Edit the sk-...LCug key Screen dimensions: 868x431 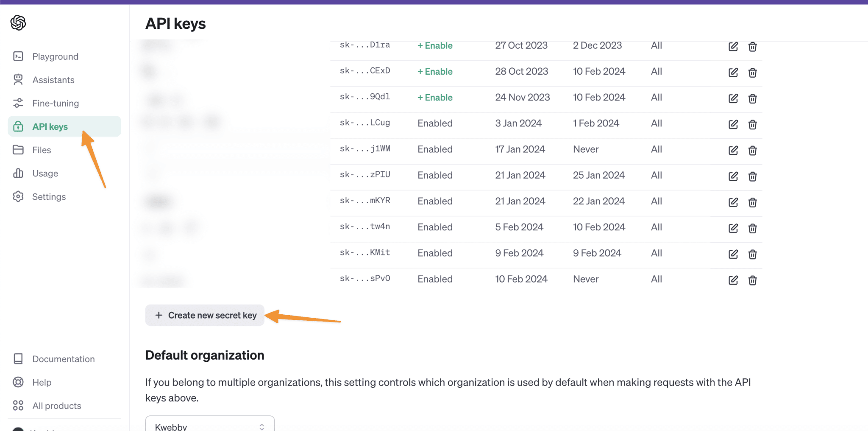click(733, 124)
